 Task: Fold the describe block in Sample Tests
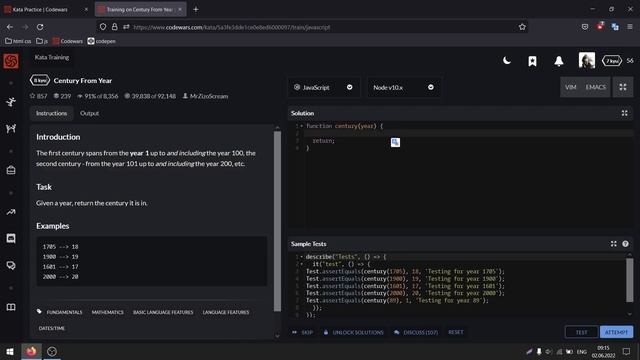click(x=302, y=257)
